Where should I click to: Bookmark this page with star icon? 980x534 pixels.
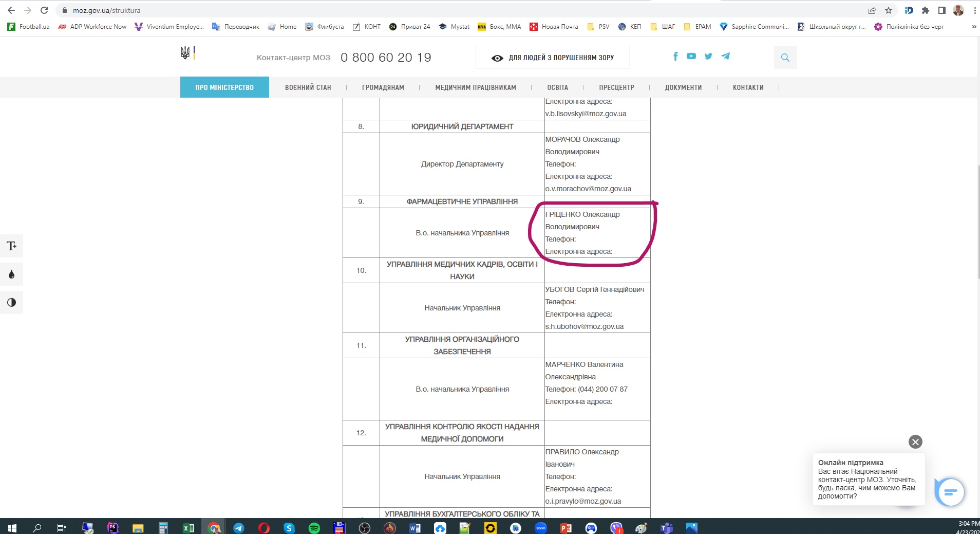coord(889,10)
